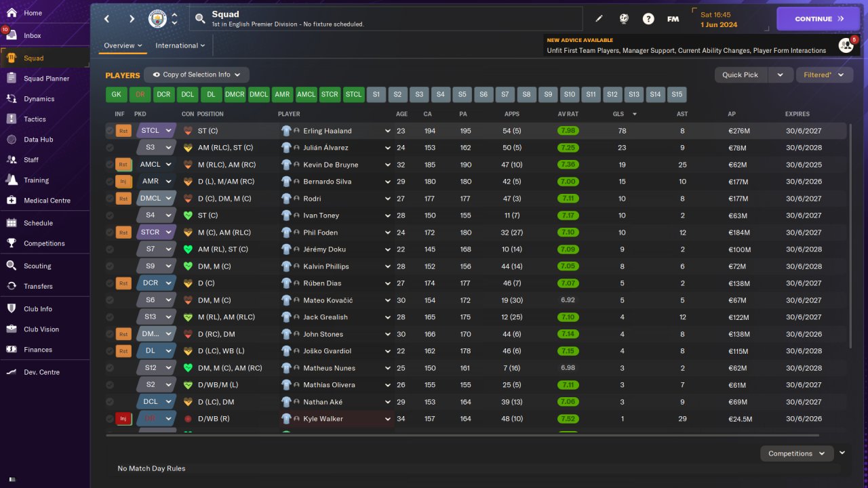Open the Competitions dropdown at the bottom
This screenshot has width=868, height=488.
797,453
